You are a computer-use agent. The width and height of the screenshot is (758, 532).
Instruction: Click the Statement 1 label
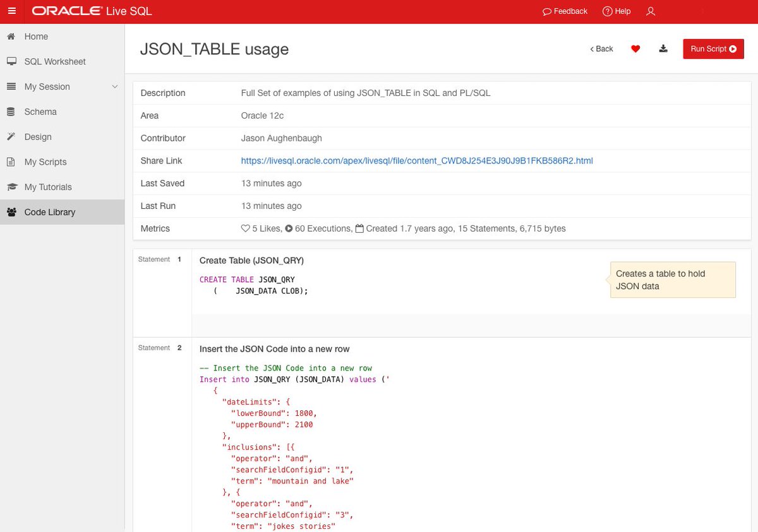coord(160,259)
